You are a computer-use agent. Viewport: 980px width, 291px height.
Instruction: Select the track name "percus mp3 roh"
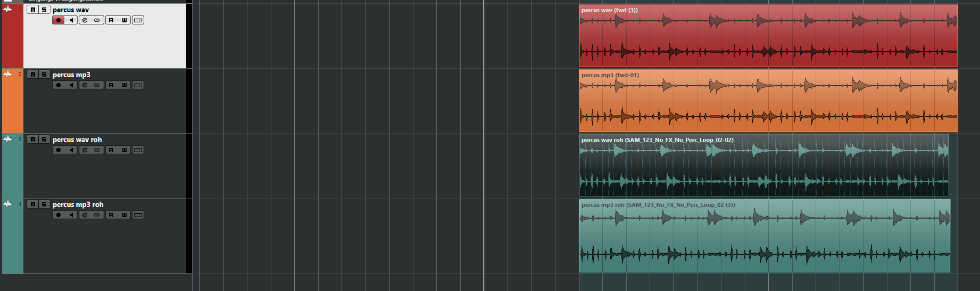(78, 204)
